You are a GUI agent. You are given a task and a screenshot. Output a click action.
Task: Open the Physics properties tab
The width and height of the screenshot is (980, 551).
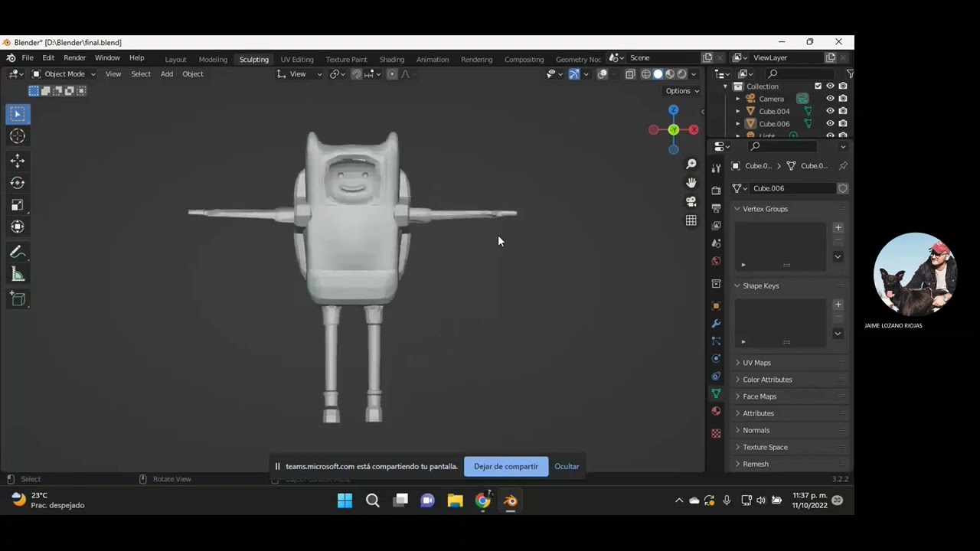(716, 359)
